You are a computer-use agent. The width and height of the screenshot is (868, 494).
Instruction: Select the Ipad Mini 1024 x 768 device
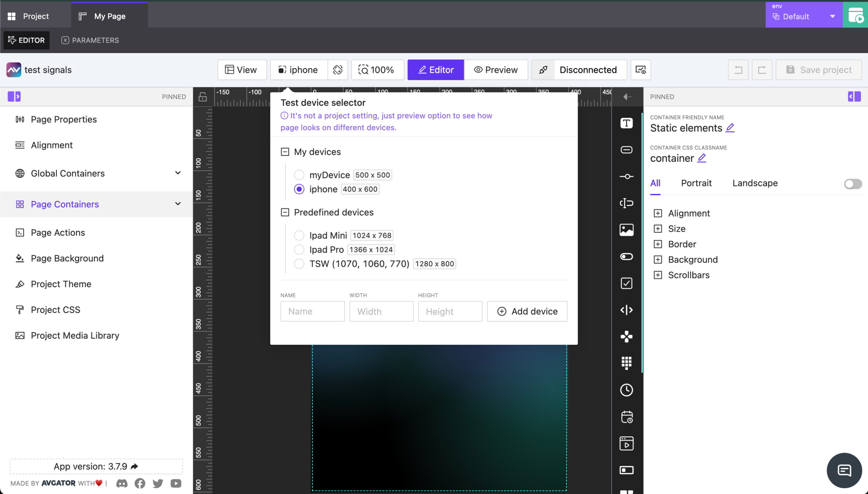click(x=299, y=235)
